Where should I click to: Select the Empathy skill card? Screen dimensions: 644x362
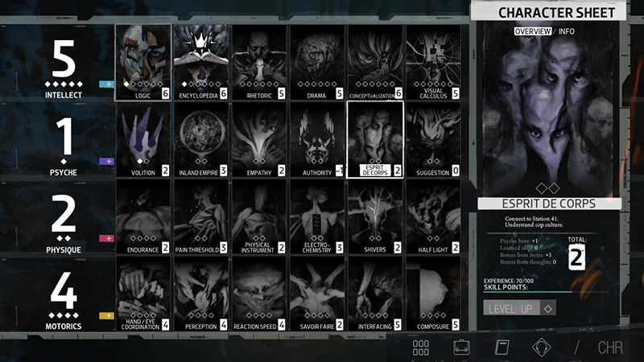(x=259, y=140)
